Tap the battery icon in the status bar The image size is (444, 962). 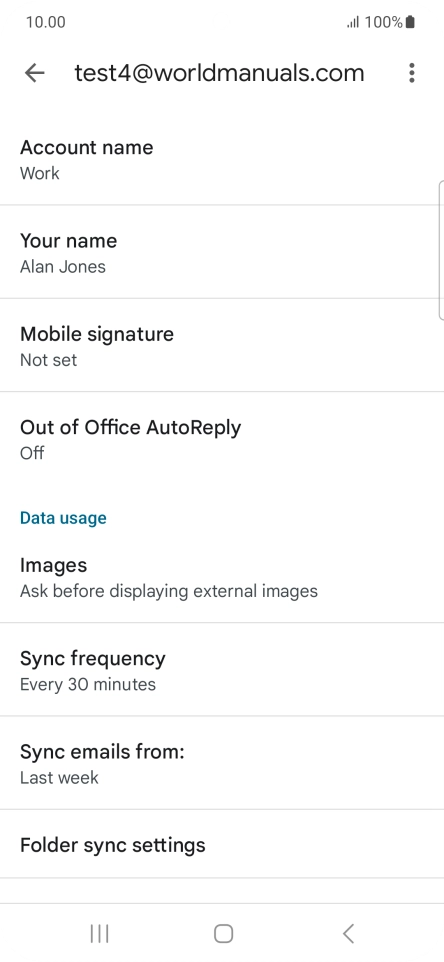(410, 23)
